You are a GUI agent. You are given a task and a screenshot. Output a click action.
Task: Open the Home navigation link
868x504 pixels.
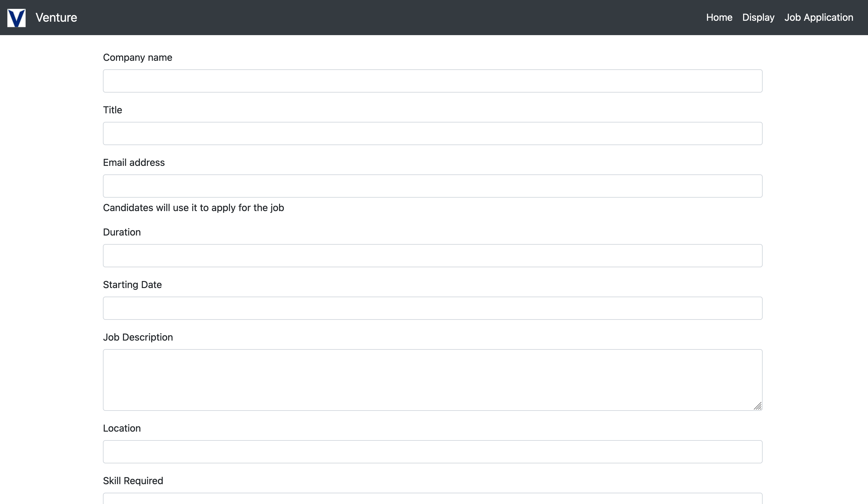(x=719, y=18)
